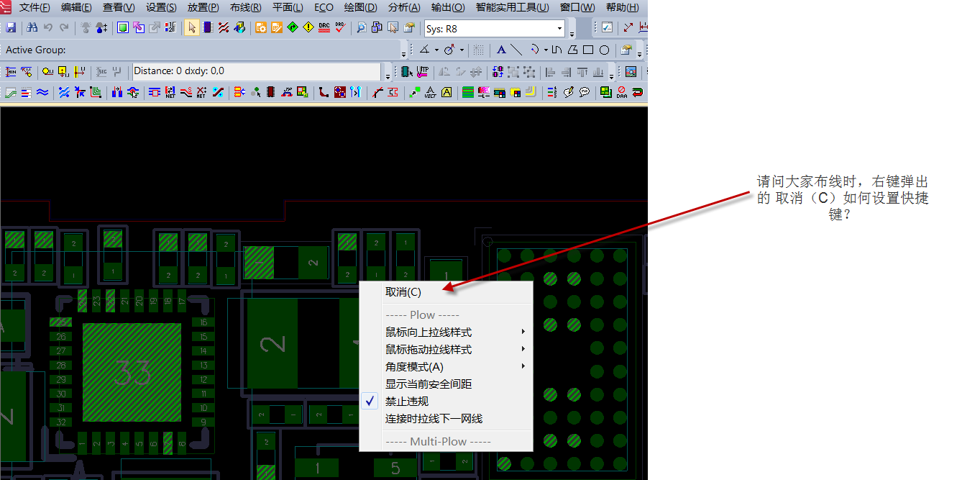Viewport: 980px width, 480px height.
Task: Expand the circle diameter tool dropdown arrow
Action: pos(462,50)
